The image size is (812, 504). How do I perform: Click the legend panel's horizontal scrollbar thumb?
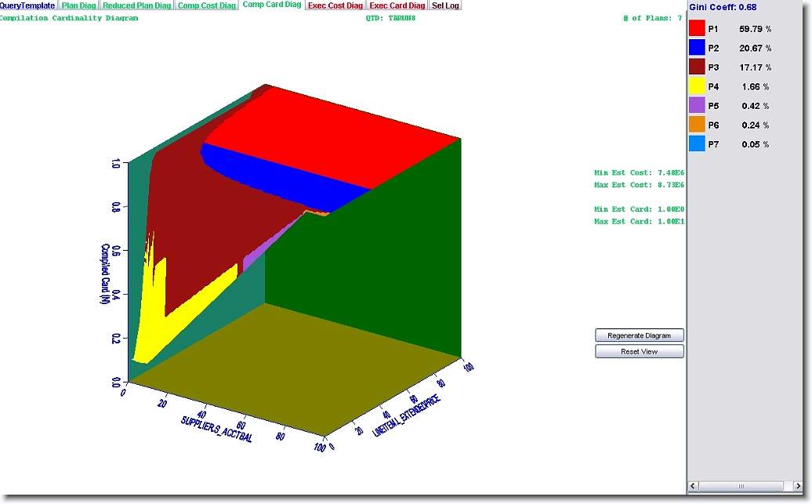tap(740, 487)
